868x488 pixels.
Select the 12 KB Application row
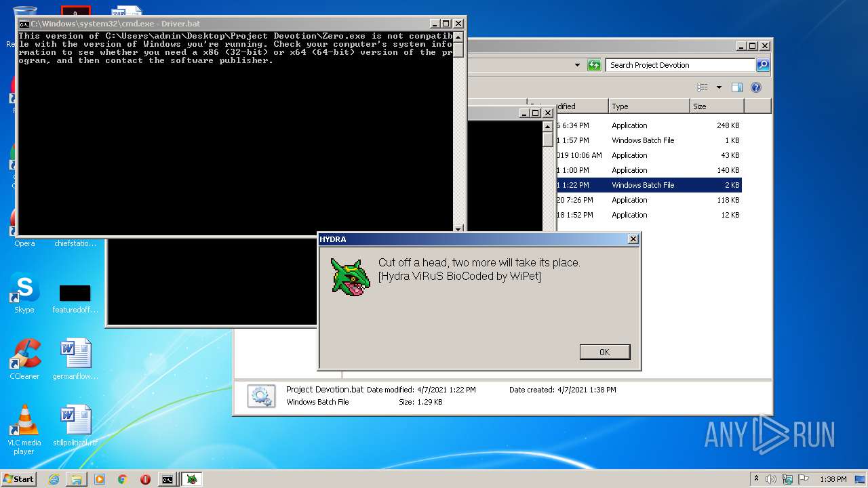pyautogui.click(x=649, y=215)
